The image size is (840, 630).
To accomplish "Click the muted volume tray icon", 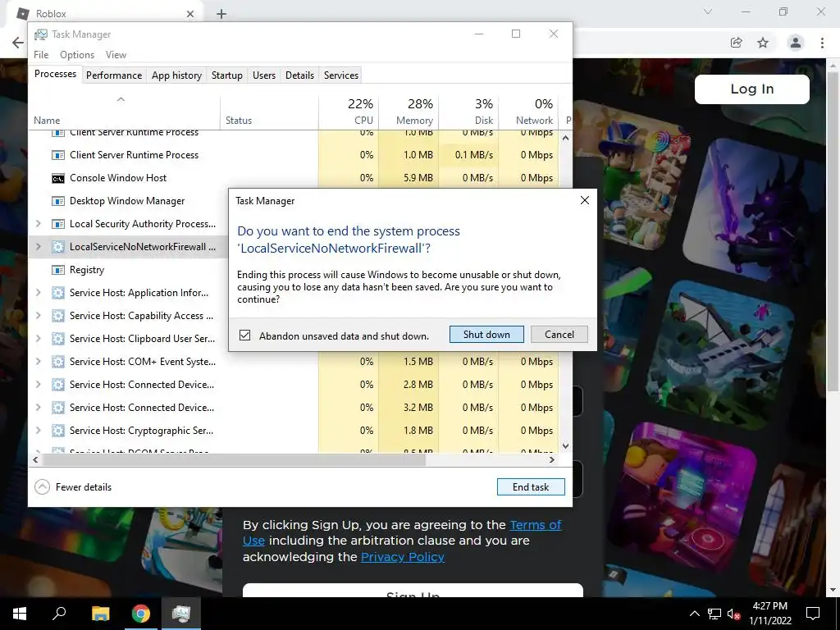I will pyautogui.click(x=733, y=614).
